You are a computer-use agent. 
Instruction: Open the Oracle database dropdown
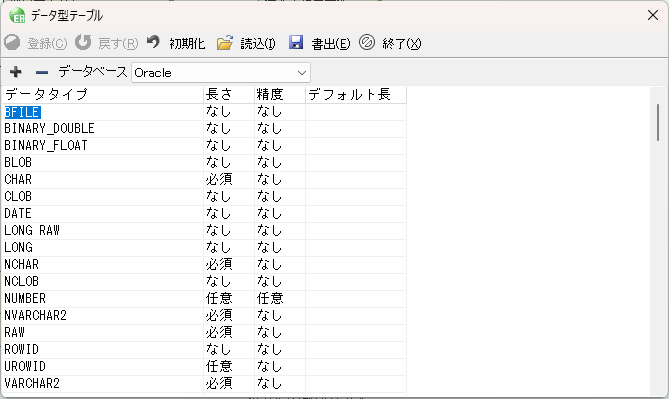pyautogui.click(x=221, y=73)
